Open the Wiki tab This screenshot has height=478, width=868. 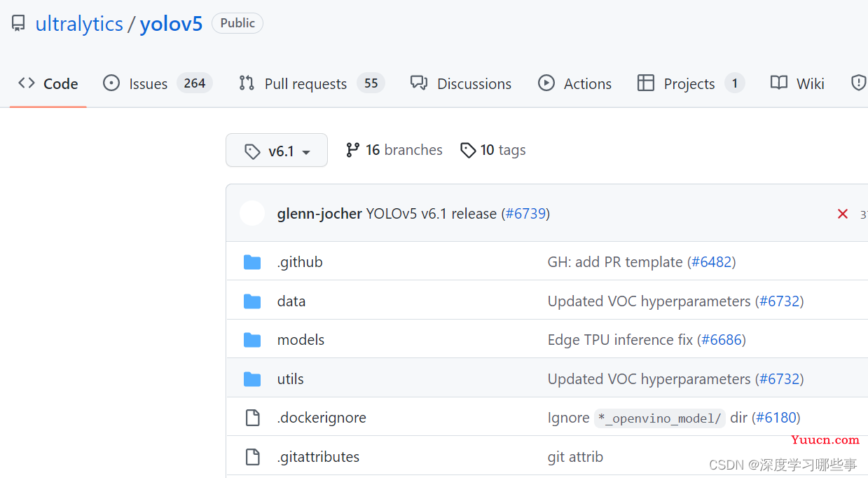797,83
